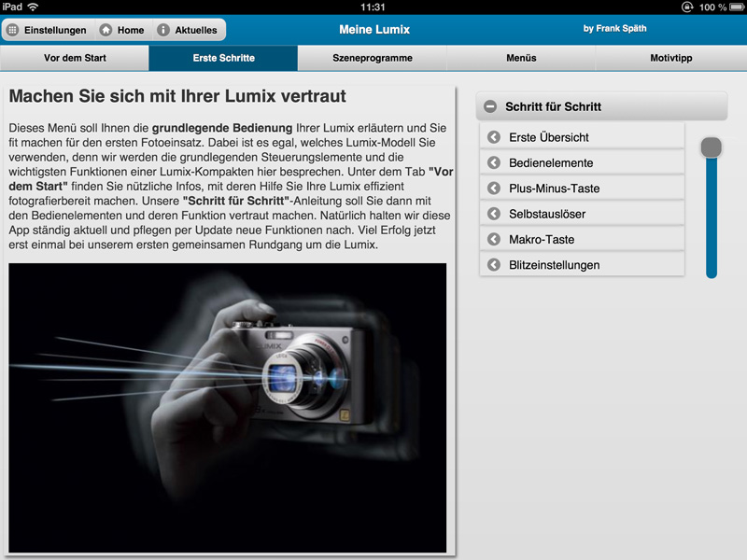The width and height of the screenshot is (747, 560).
Task: Click bold text grundlegende Bedienung
Action: tap(222, 128)
